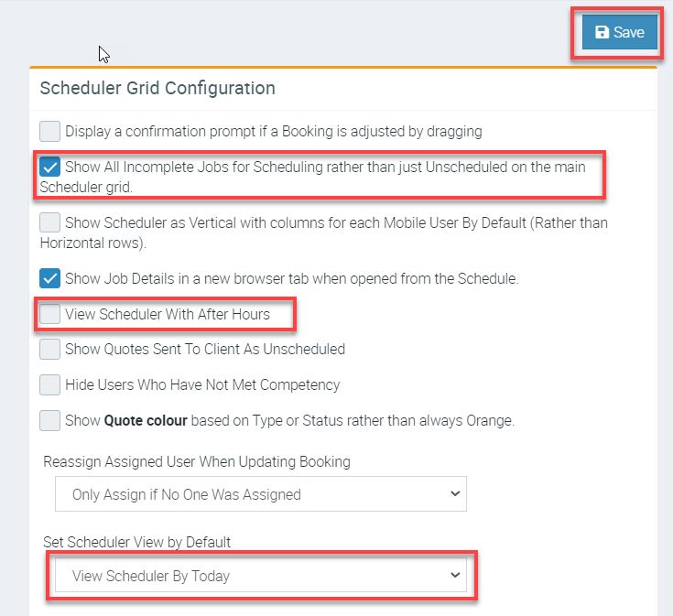Click the chevron arrow on the Reassign dropdown

pos(456,494)
